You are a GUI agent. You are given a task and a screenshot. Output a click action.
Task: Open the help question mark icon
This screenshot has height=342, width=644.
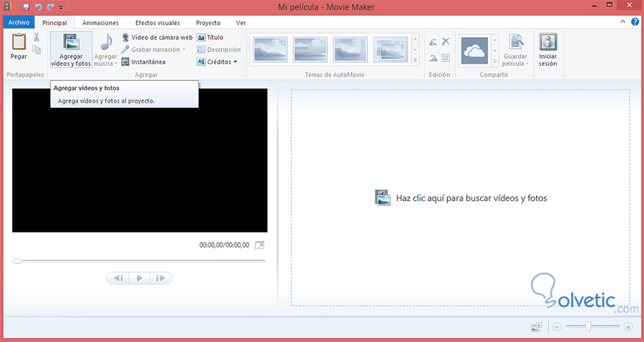coord(635,22)
